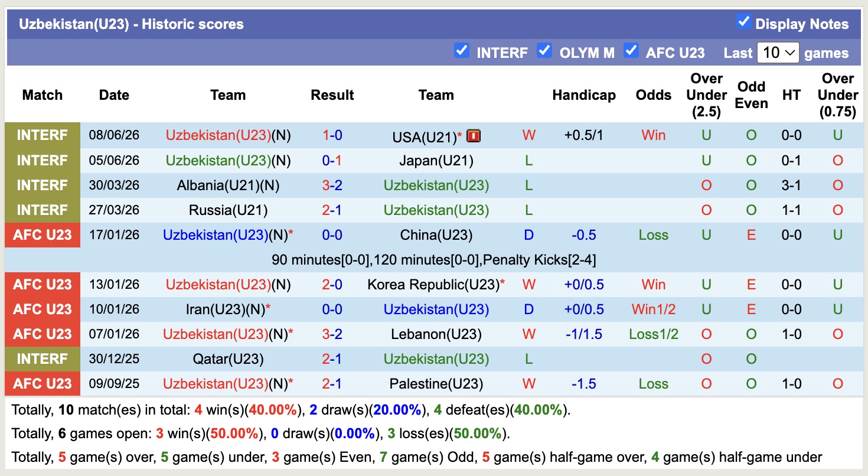Click the 2-1 result in Russia(U21) row
The image size is (868, 476).
(x=332, y=210)
